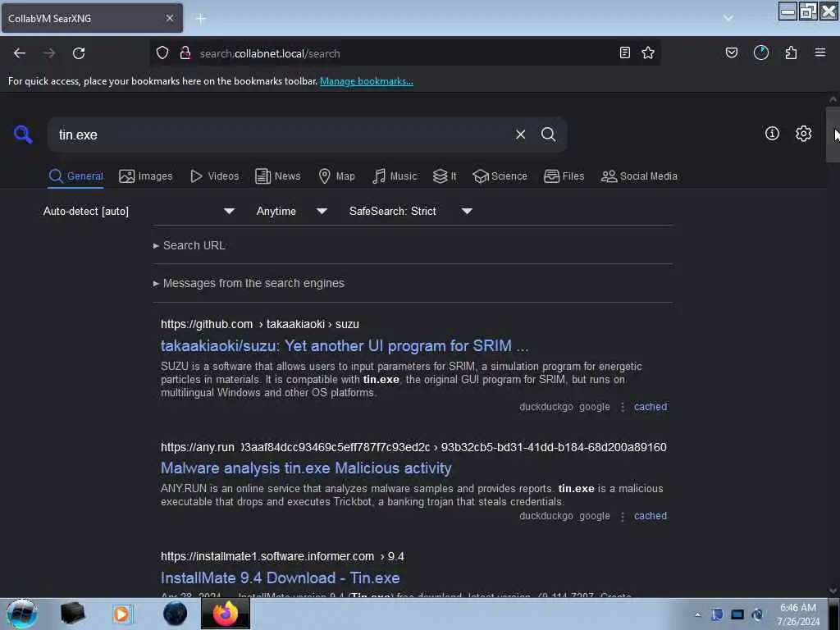Open cached link for any.run result
Screen dimensions: 840x630
point(651,516)
